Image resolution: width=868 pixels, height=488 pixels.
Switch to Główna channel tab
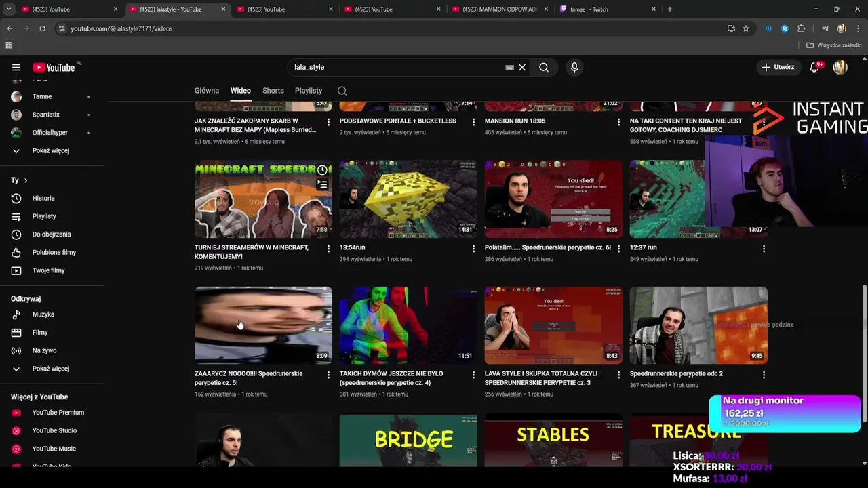(207, 91)
